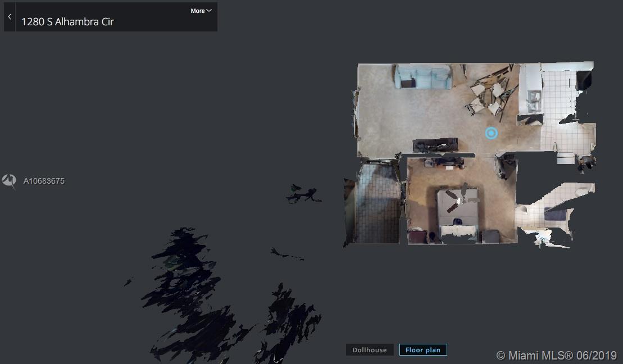The height and width of the screenshot is (364, 623).
Task: Select listing ID A10683675
Action: point(44,181)
